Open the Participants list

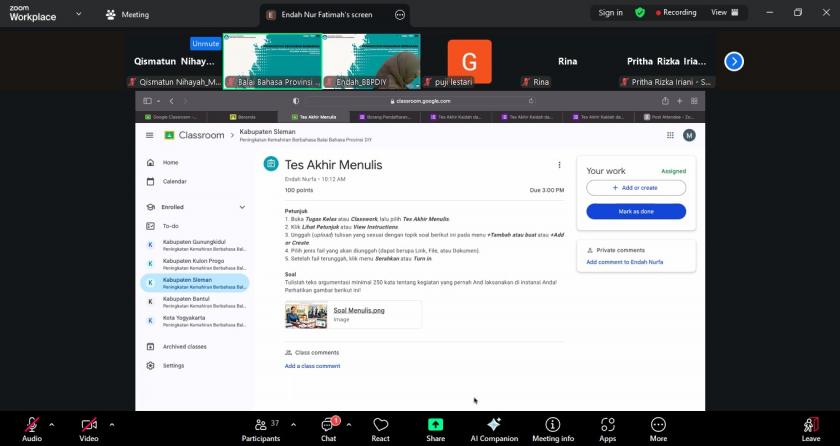tap(260, 428)
